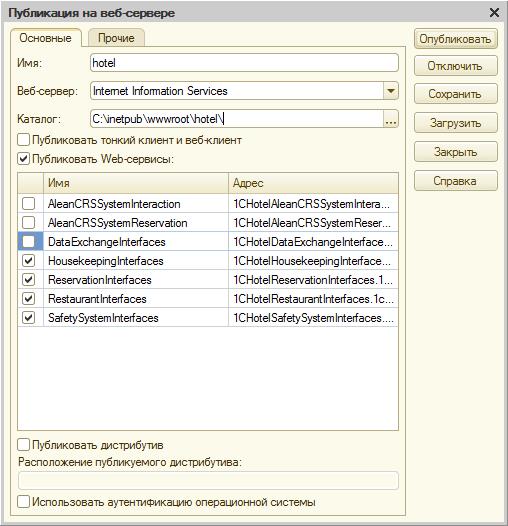Click the Имя input field with hotel
This screenshot has height=526, width=508.
coord(244,63)
